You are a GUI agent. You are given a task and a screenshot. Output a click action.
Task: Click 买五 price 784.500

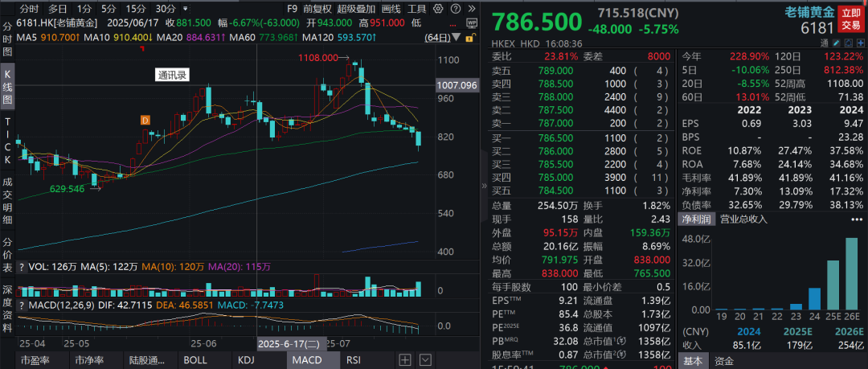pos(556,191)
